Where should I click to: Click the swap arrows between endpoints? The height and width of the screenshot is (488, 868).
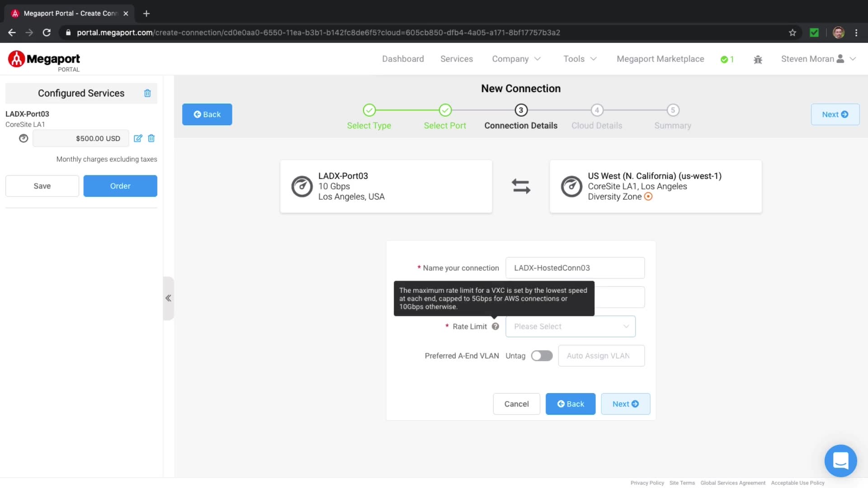(x=521, y=186)
